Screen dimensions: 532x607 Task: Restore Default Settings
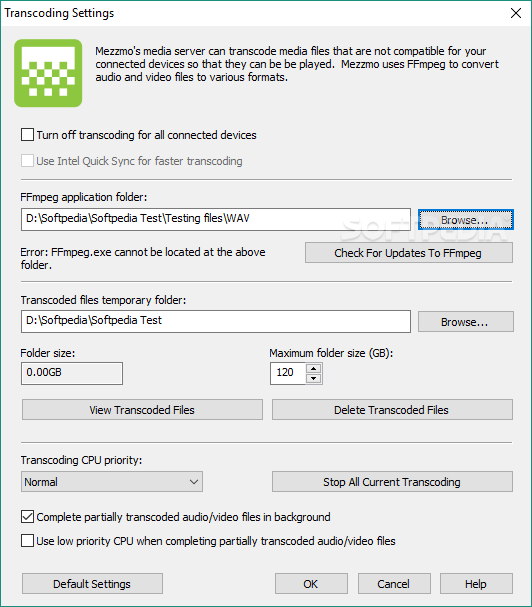(x=92, y=584)
